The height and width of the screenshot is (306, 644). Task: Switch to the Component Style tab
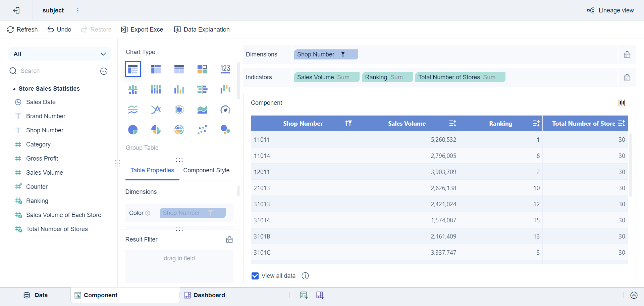click(x=206, y=170)
